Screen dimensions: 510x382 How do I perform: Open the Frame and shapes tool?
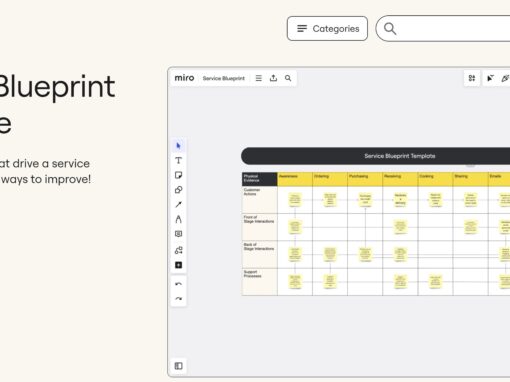(178, 250)
